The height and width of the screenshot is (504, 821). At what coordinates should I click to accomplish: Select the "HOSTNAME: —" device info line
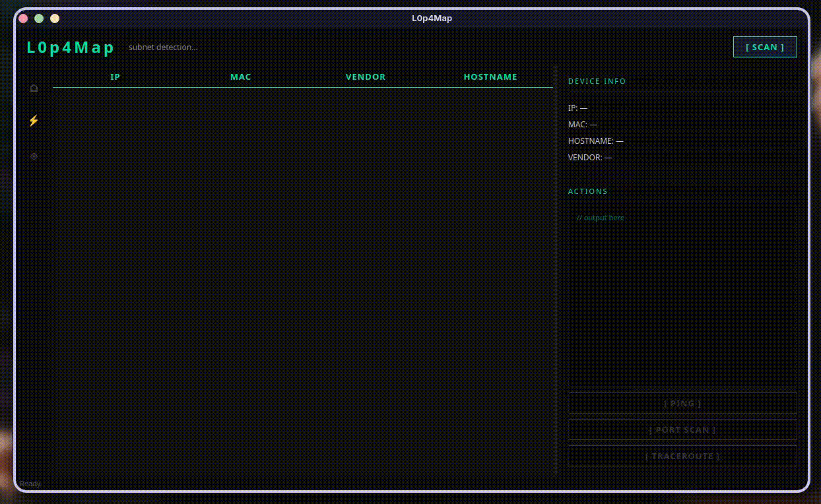595,141
